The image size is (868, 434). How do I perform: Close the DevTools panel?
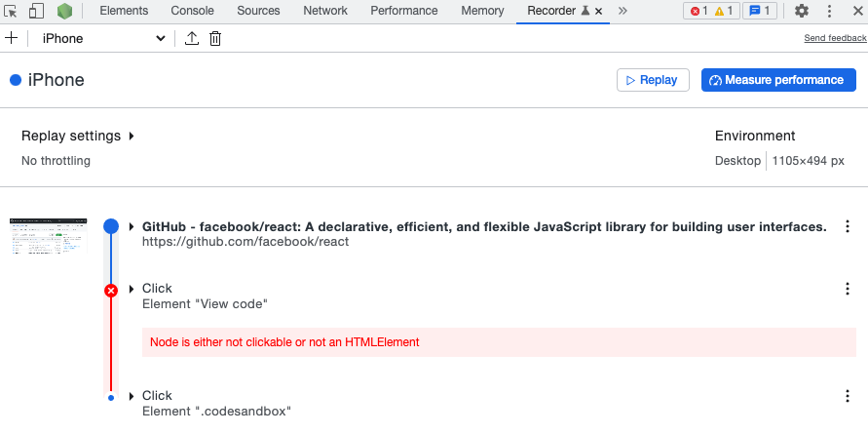tap(857, 11)
